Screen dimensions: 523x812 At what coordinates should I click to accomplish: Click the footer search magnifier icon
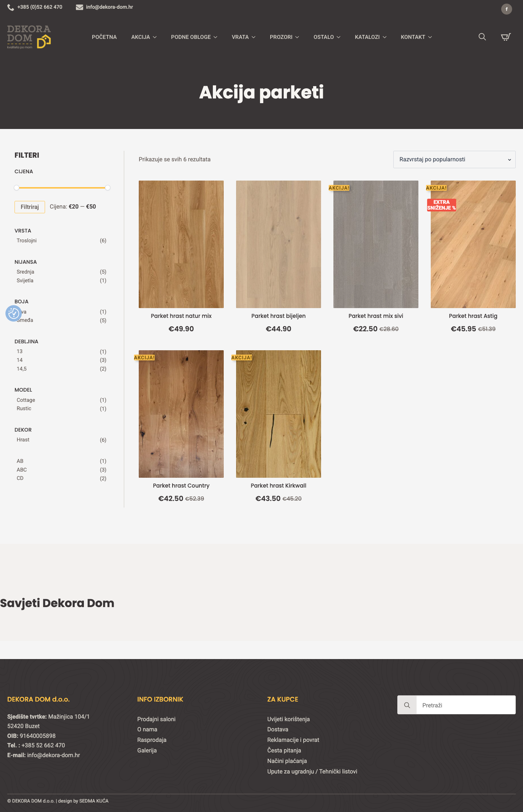(x=407, y=705)
